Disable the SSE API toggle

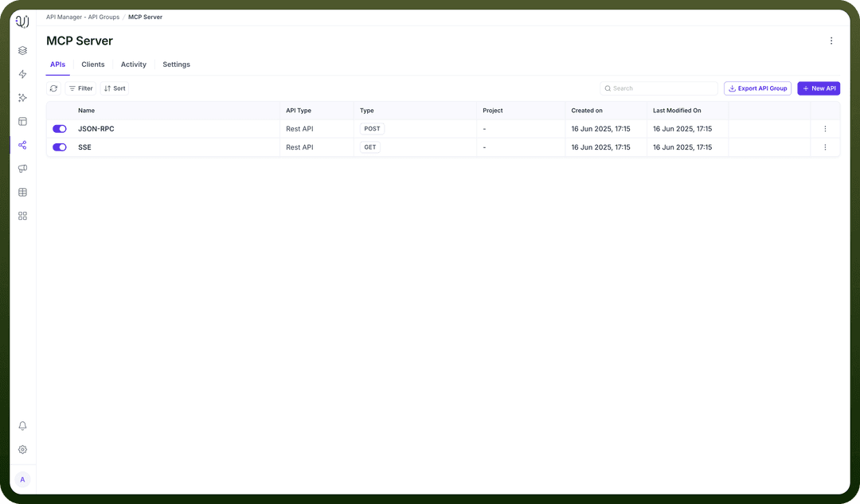pyautogui.click(x=60, y=147)
